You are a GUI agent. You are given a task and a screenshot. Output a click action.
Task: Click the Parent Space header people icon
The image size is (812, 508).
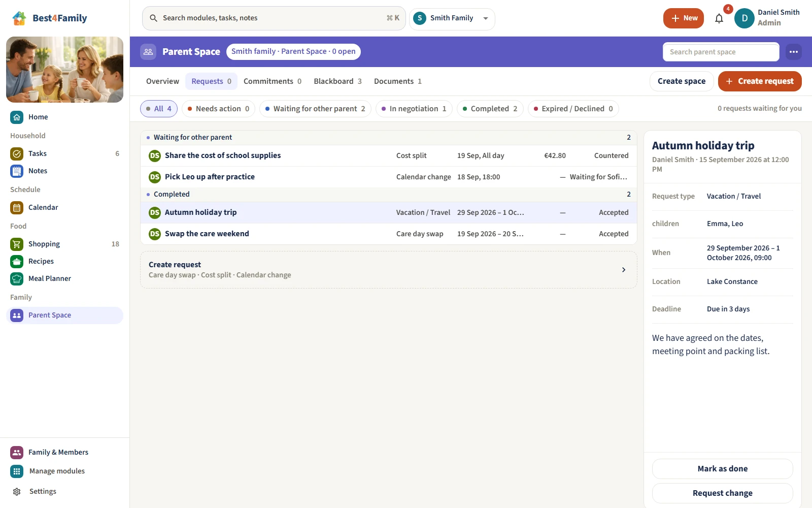pyautogui.click(x=148, y=52)
